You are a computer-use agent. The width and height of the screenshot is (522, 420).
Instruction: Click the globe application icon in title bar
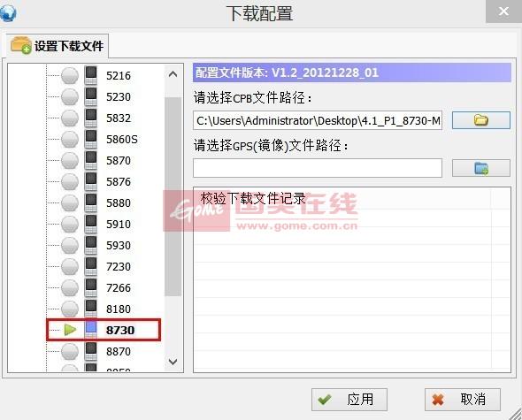(8, 13)
